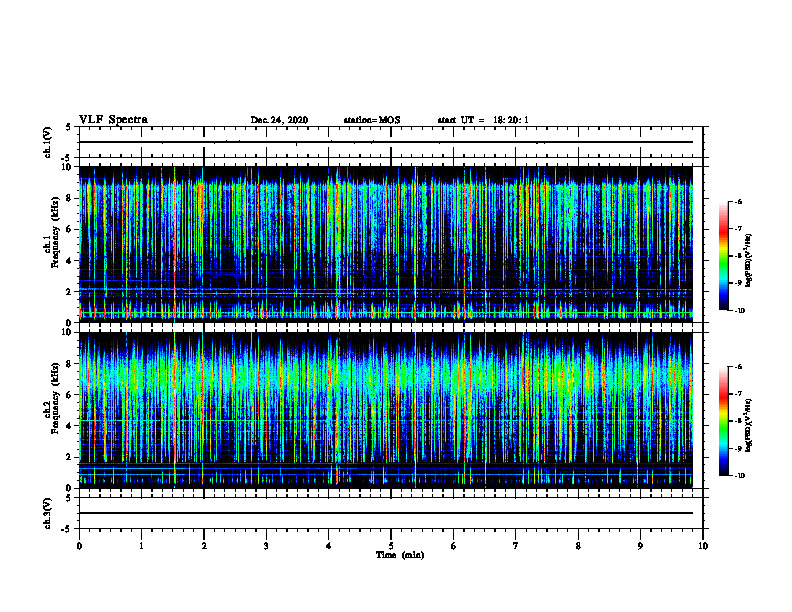Click time axis tick label "5"
The width and height of the screenshot is (792, 612).
point(391,546)
